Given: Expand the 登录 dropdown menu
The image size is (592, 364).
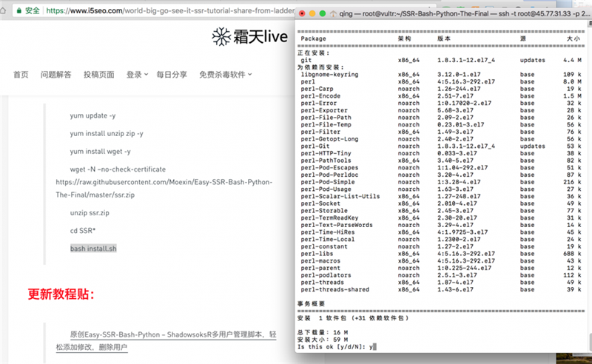Looking at the screenshot, I should click(x=137, y=75).
